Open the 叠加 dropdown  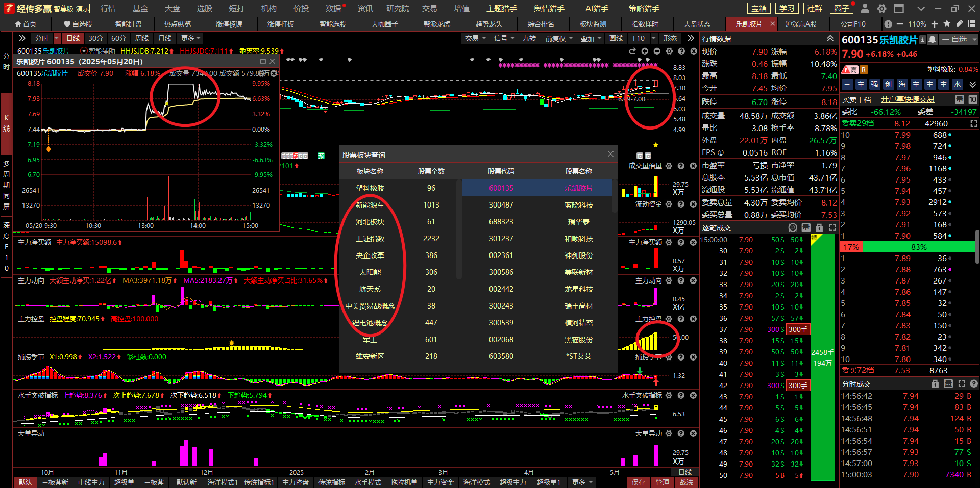pos(591,38)
